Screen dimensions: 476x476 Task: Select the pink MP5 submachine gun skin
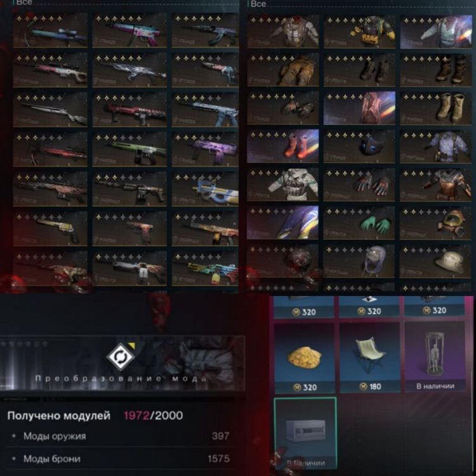(129, 30)
